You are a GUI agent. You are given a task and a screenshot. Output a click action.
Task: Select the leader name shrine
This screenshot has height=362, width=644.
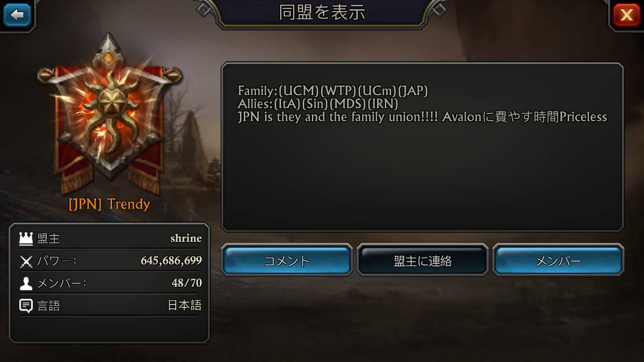[x=186, y=238]
